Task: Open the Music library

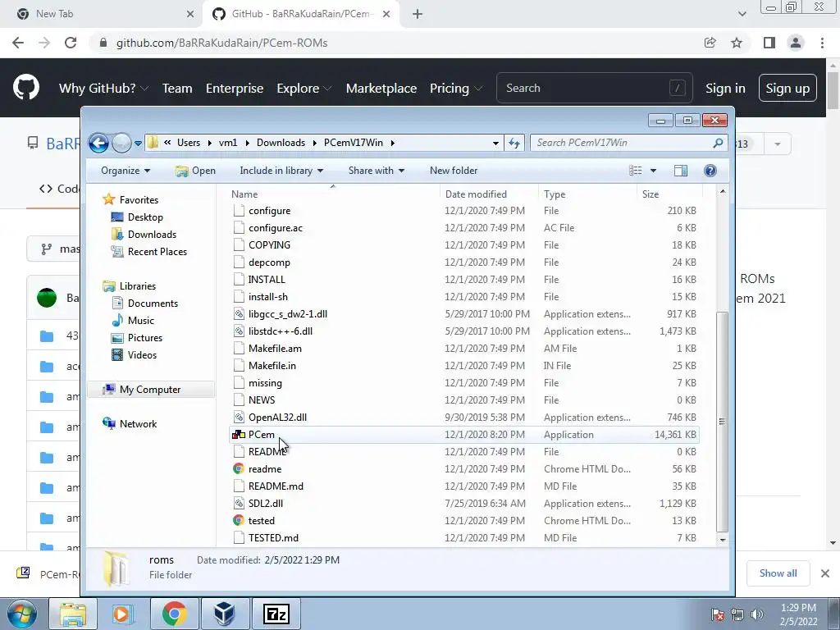Action: 141,321
